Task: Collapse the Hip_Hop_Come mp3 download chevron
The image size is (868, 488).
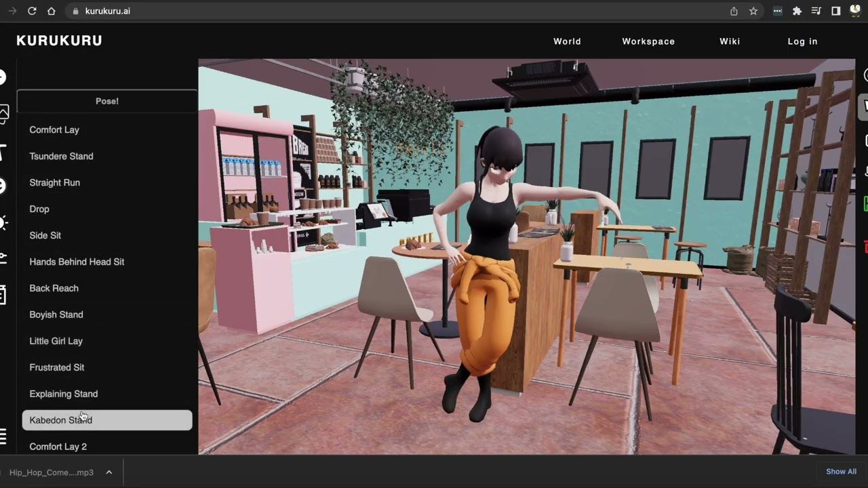Action: click(108, 472)
